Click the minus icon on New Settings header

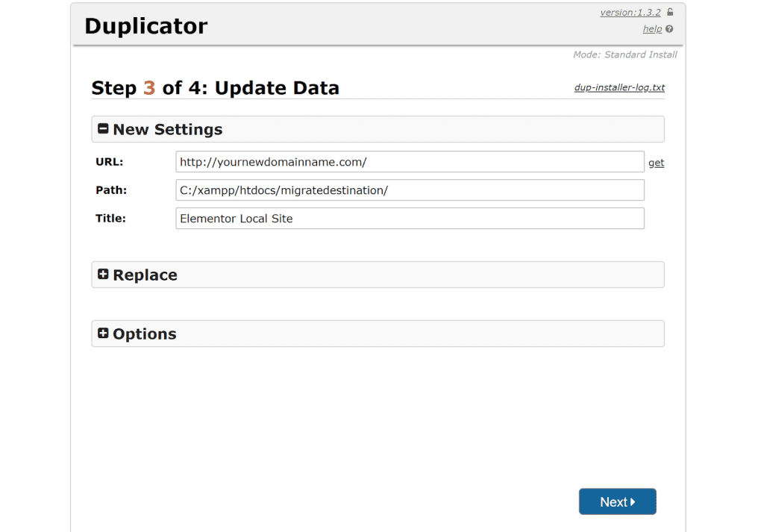point(103,128)
